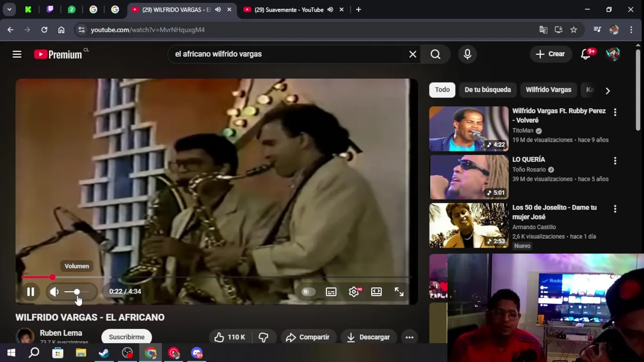The height and width of the screenshot is (362, 644).
Task: Open Steam from the taskbar
Action: 104,353
